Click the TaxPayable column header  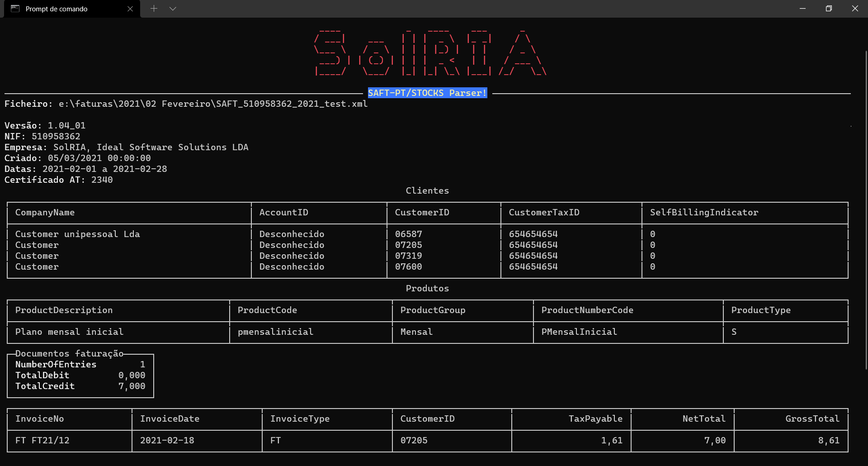click(595, 418)
